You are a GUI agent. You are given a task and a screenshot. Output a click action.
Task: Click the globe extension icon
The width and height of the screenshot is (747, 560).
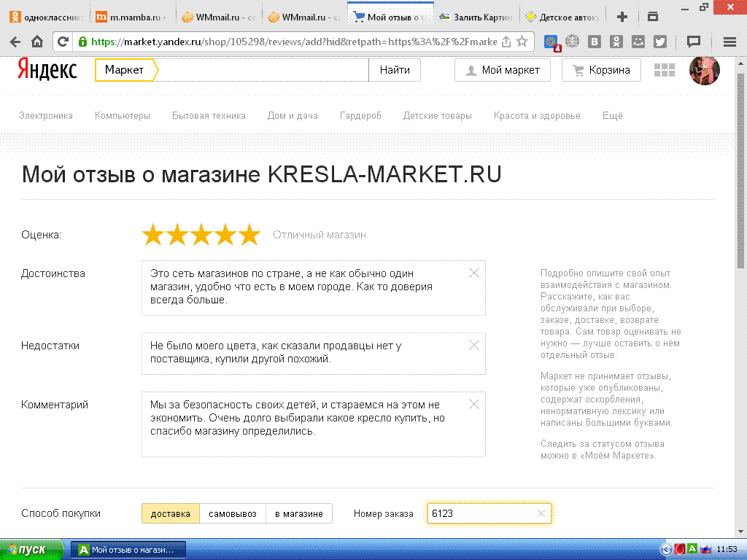(572, 42)
